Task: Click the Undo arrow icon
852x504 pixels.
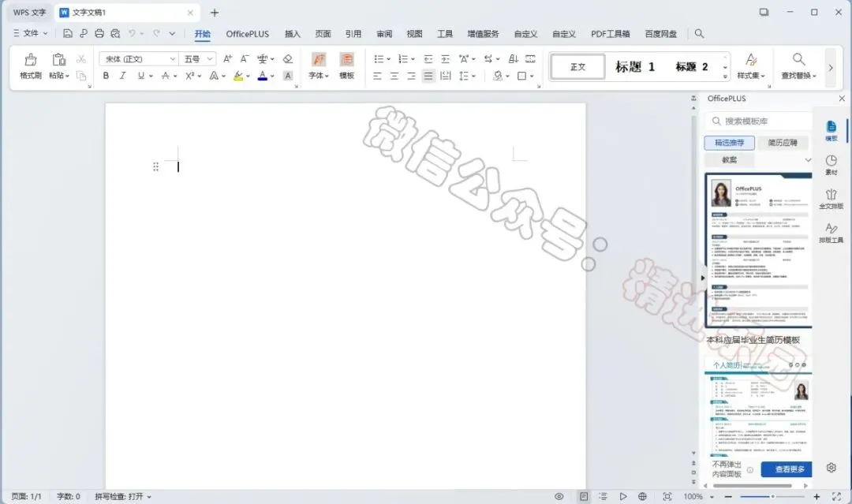Action: (x=132, y=34)
